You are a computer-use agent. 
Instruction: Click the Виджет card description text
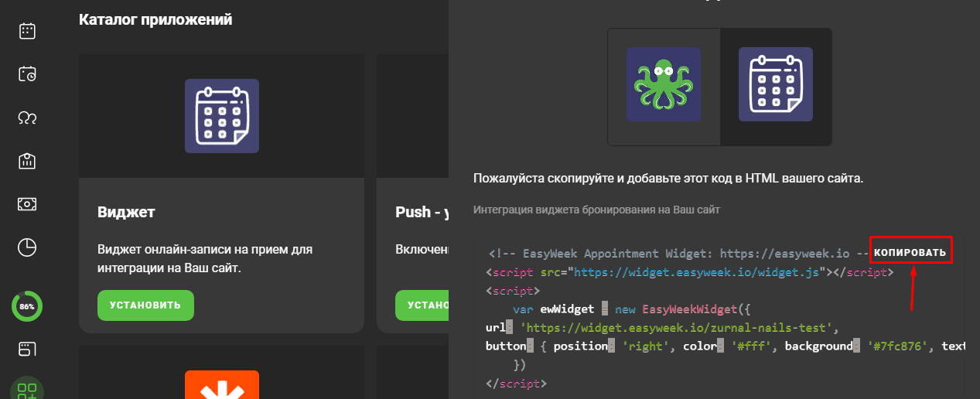[205, 259]
